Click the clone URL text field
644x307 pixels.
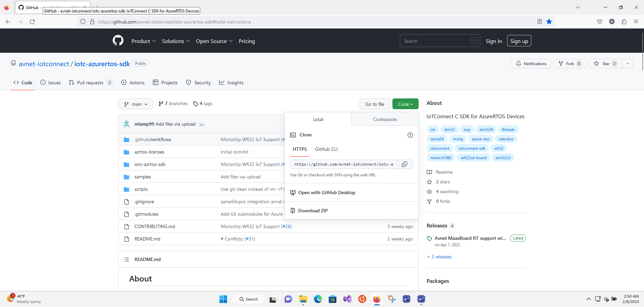[344, 164]
